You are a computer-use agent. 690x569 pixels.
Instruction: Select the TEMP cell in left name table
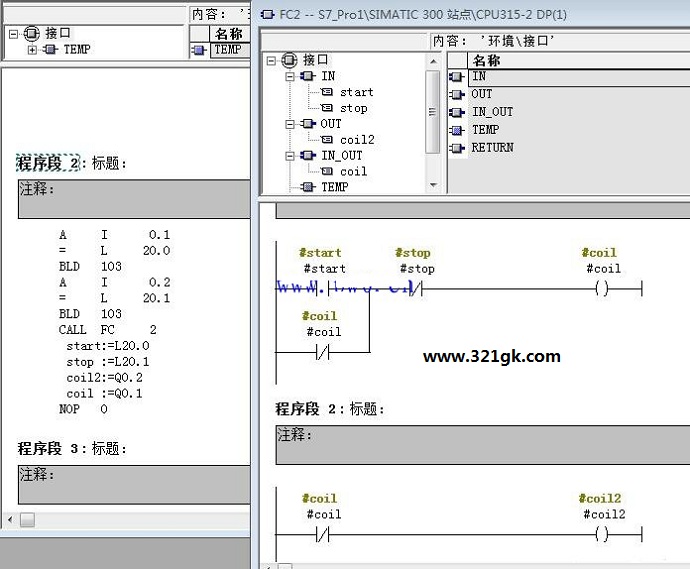230,50
